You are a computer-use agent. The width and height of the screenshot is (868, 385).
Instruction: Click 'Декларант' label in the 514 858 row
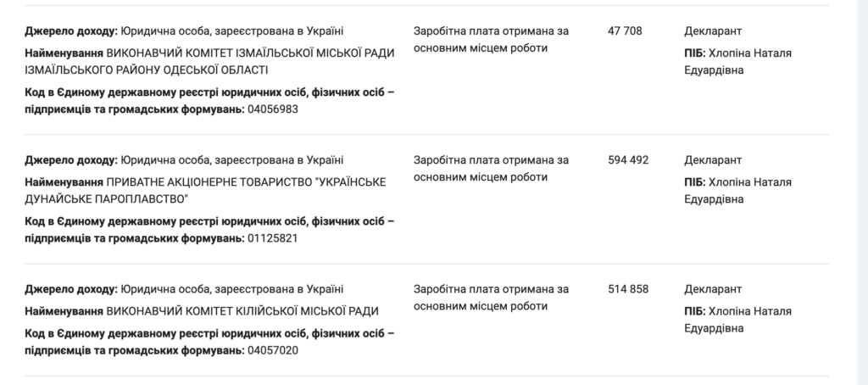click(713, 289)
